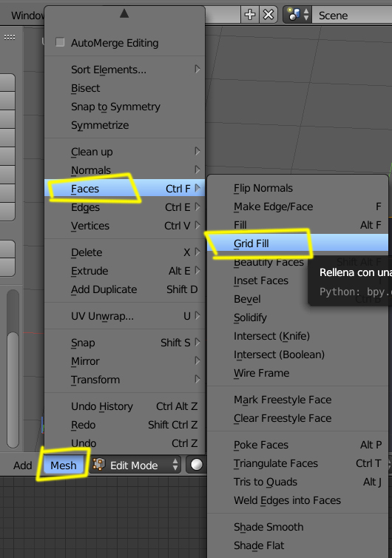
Task: Choose Grid Fill in Faces submenu
Action: click(x=297, y=243)
